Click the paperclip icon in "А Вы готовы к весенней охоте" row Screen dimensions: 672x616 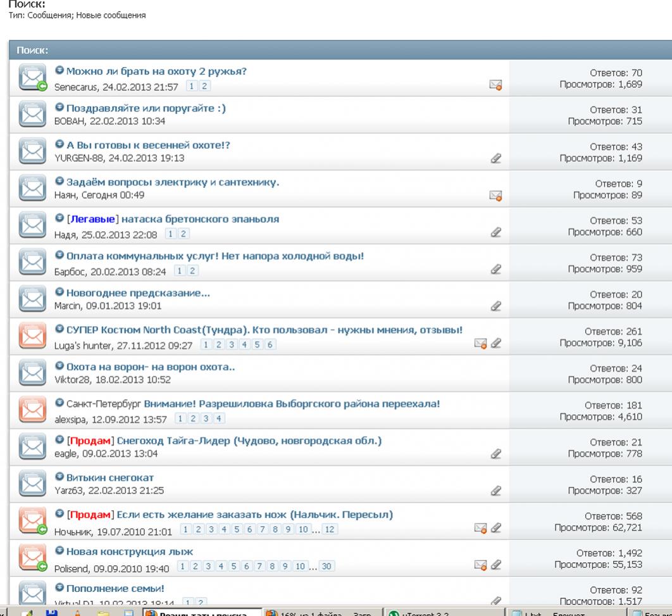click(x=496, y=159)
